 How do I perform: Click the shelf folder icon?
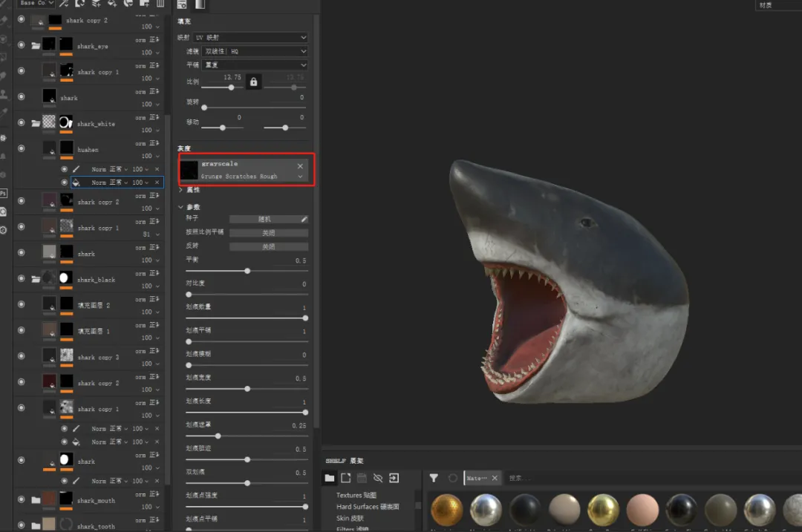pyautogui.click(x=330, y=478)
